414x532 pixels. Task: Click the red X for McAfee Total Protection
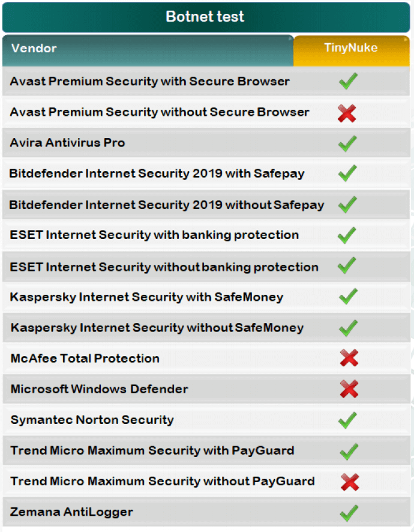click(349, 358)
